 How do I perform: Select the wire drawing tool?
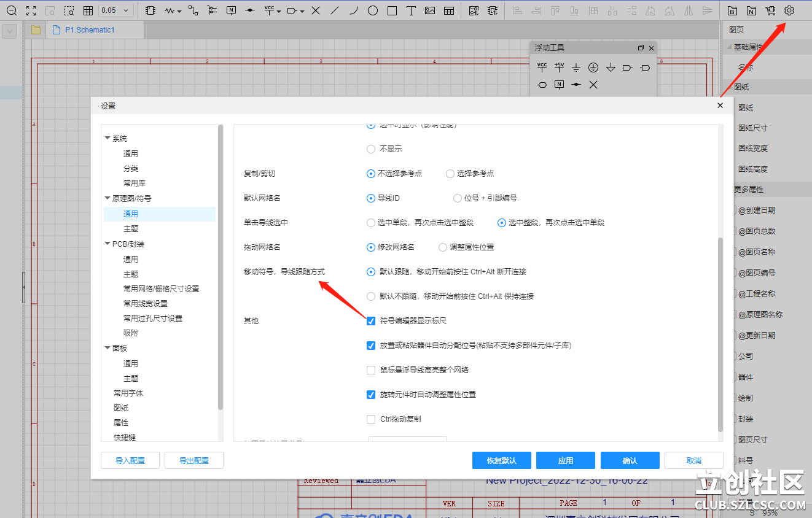[x=193, y=10]
